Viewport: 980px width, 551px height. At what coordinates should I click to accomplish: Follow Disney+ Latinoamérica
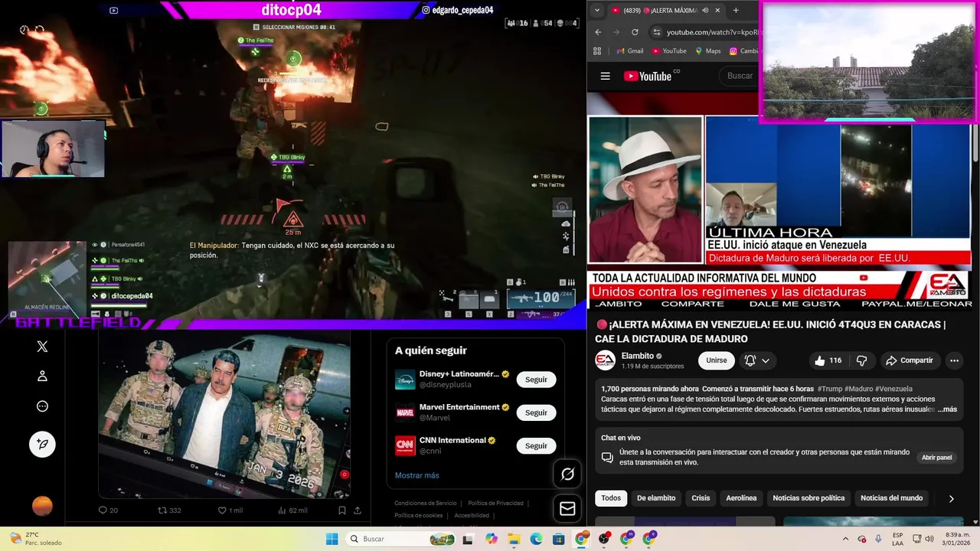click(536, 380)
